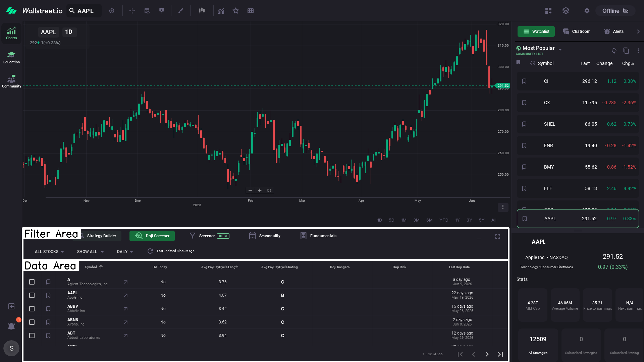The image size is (644, 362).
Task: Set chart range to 5Y
Action: (482, 220)
